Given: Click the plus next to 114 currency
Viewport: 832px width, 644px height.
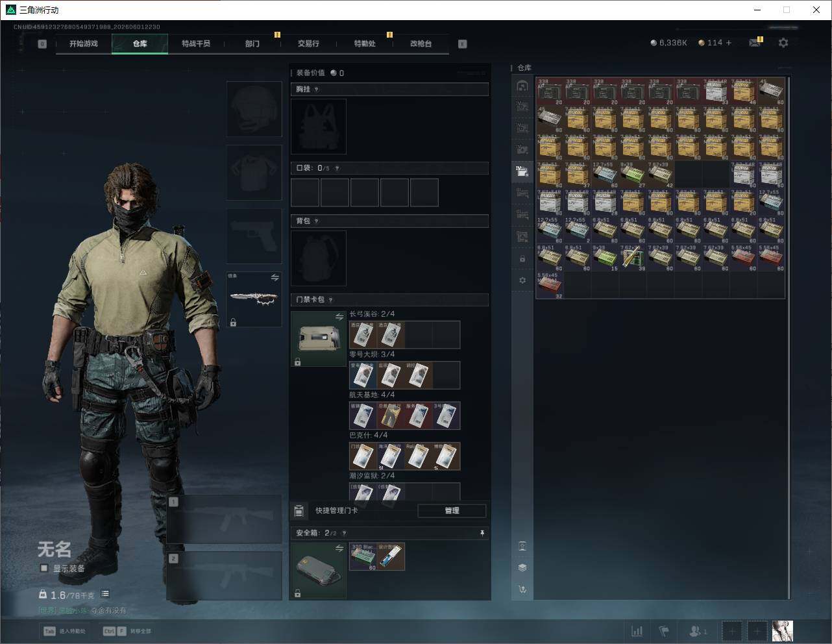Looking at the screenshot, I should click(x=729, y=43).
